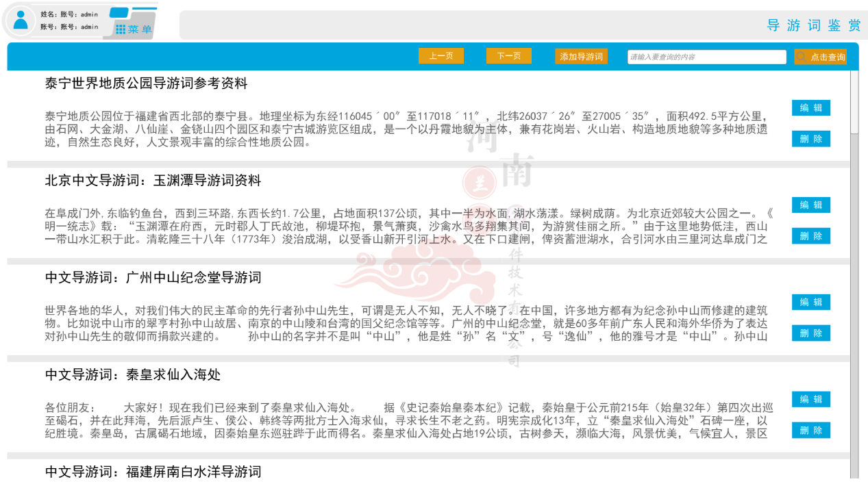Click the admin user avatar icon
The width and height of the screenshot is (868, 488).
21,20
